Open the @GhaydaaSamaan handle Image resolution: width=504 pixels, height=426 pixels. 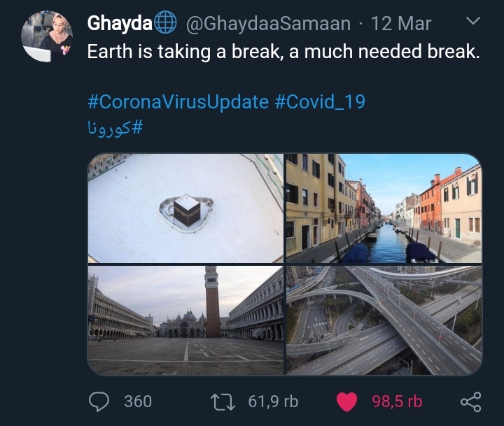[x=268, y=24]
